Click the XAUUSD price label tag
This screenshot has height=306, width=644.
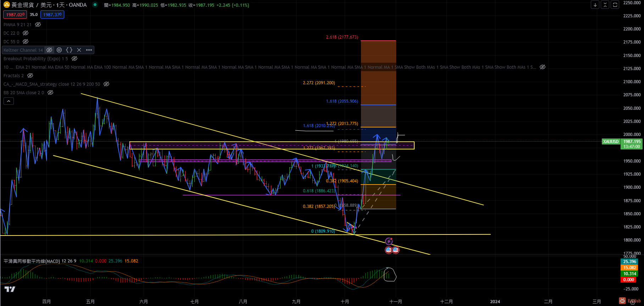coord(611,142)
